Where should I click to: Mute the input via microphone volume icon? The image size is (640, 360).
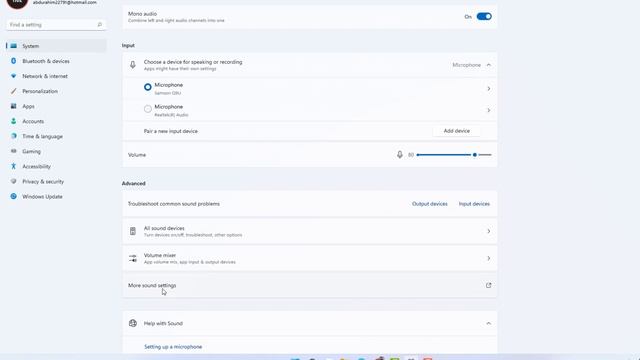pos(400,155)
